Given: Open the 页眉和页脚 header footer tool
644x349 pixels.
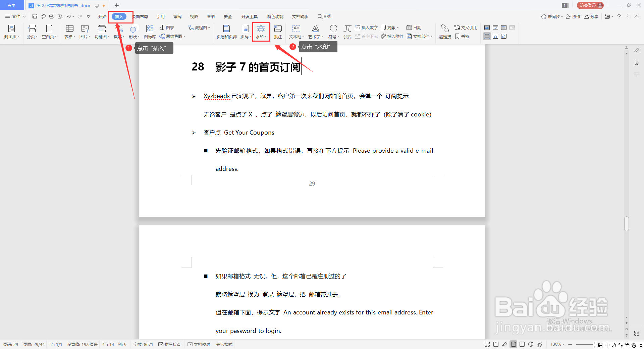Looking at the screenshot, I should click(x=227, y=32).
